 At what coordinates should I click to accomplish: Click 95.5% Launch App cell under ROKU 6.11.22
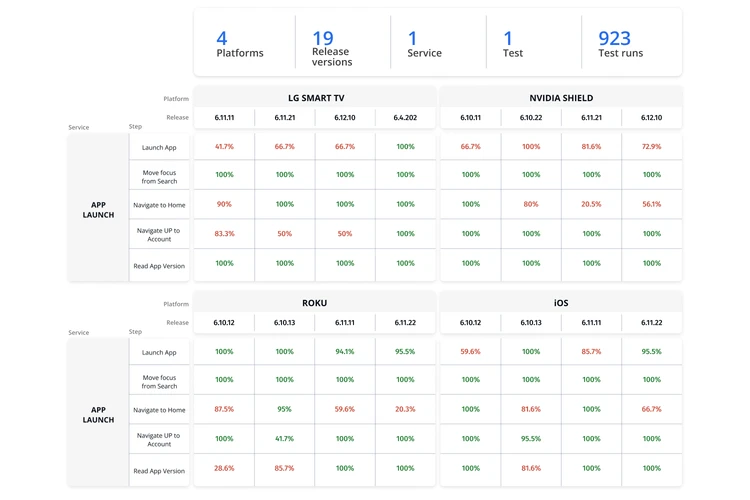click(405, 351)
